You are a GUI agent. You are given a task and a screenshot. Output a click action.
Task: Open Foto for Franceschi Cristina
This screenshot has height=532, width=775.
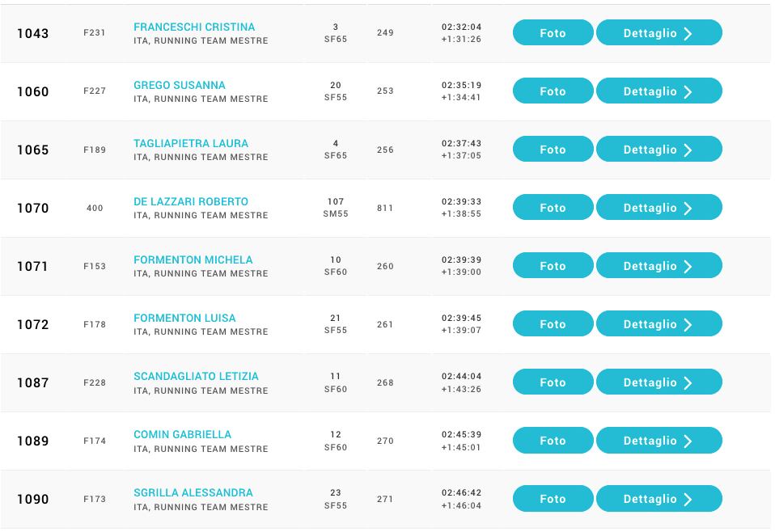pos(553,33)
